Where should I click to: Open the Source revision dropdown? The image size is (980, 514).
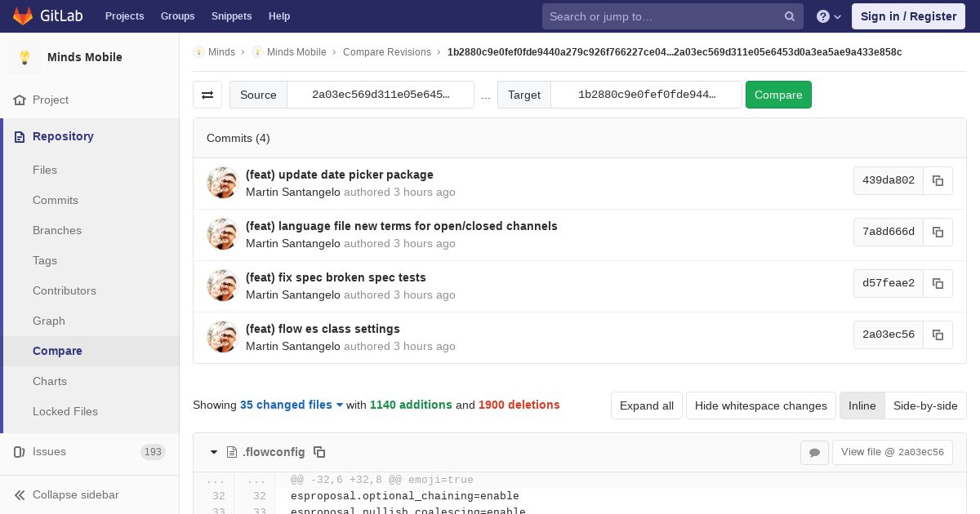pyautogui.click(x=381, y=95)
